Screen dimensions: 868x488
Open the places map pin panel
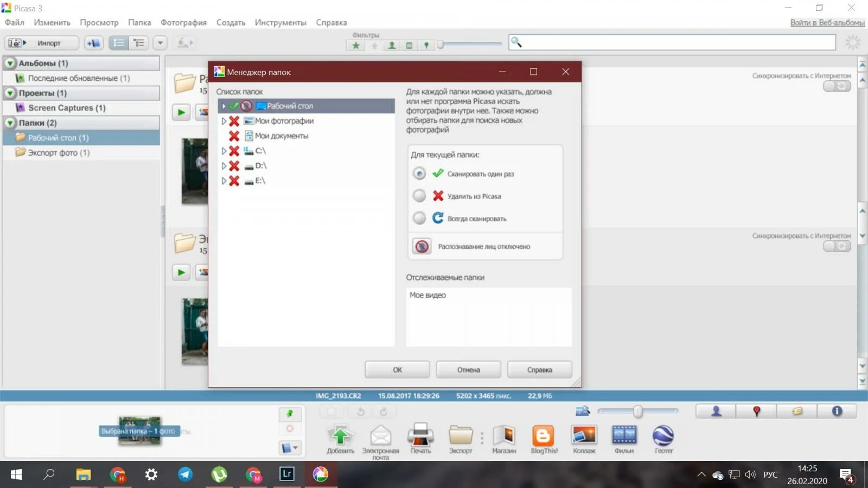coord(756,412)
